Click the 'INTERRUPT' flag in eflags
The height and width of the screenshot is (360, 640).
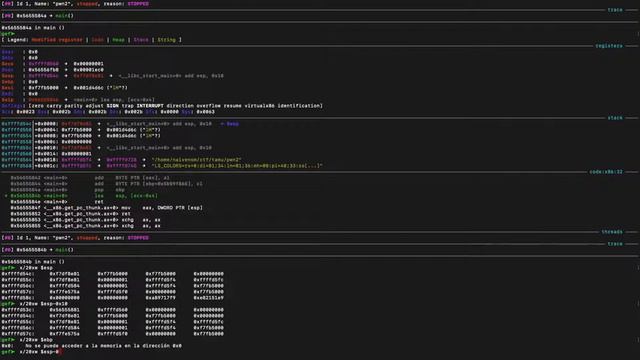click(x=150, y=106)
